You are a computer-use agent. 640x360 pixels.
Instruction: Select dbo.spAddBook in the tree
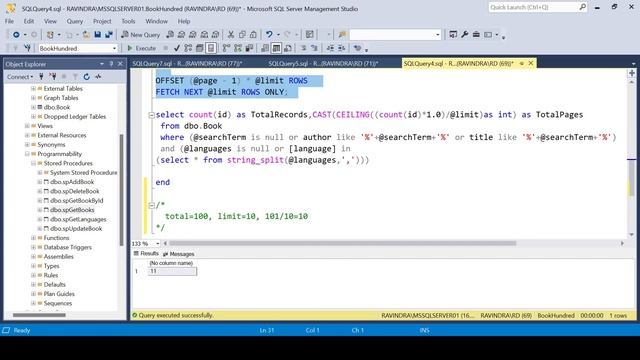72,182
